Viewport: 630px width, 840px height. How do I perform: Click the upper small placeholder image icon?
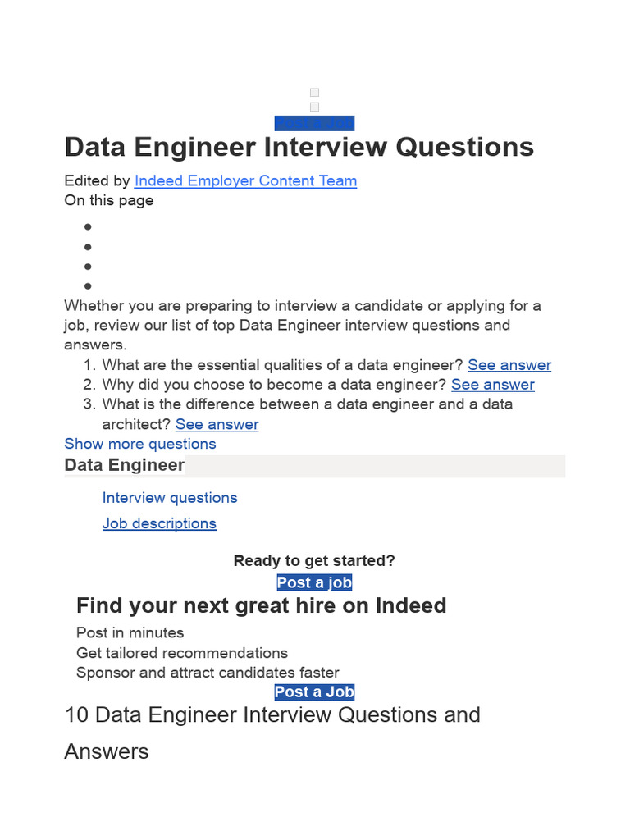pyautogui.click(x=314, y=93)
